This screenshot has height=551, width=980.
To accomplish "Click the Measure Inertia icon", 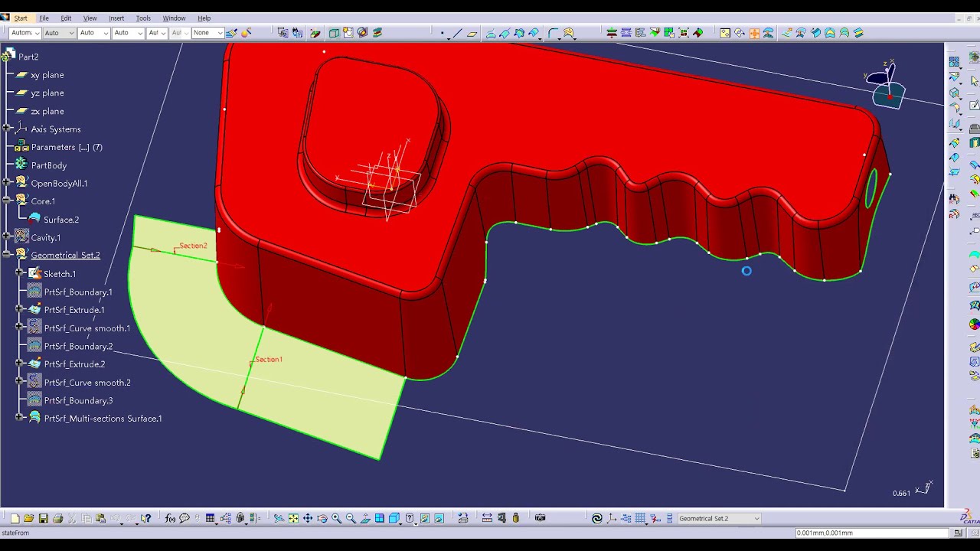I will [516, 518].
